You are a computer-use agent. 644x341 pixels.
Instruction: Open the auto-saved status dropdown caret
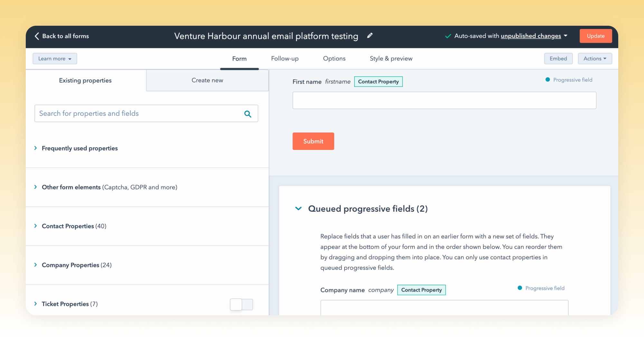coord(565,36)
